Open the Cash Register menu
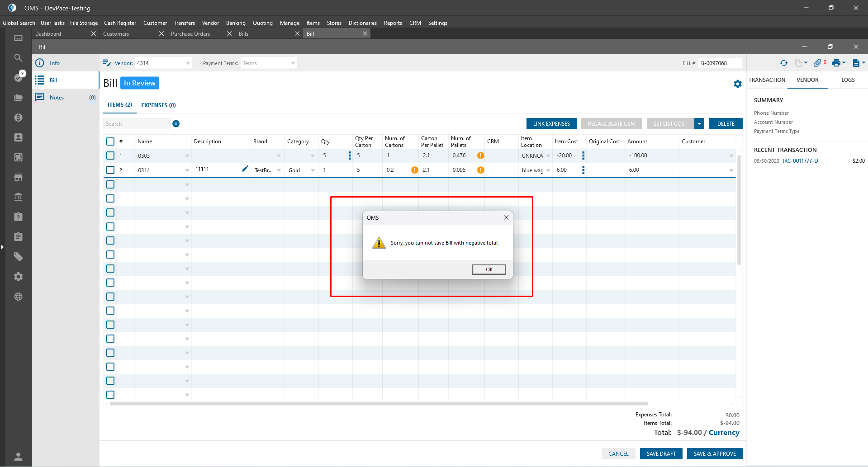 [x=120, y=23]
